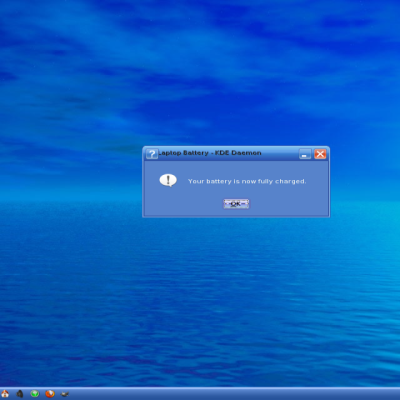Minimize the Laptop Battery dialog
Screen dimensions: 400x400
(x=305, y=154)
